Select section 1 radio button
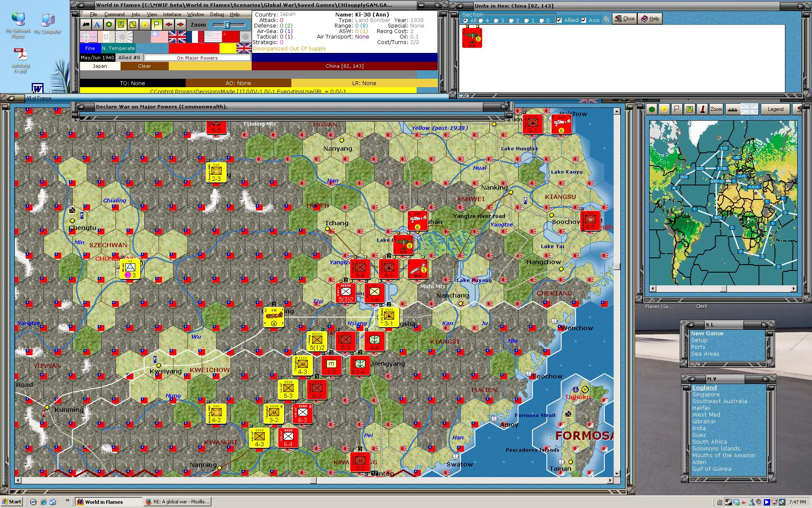Screen dimensions: 812x508 click(526, 20)
